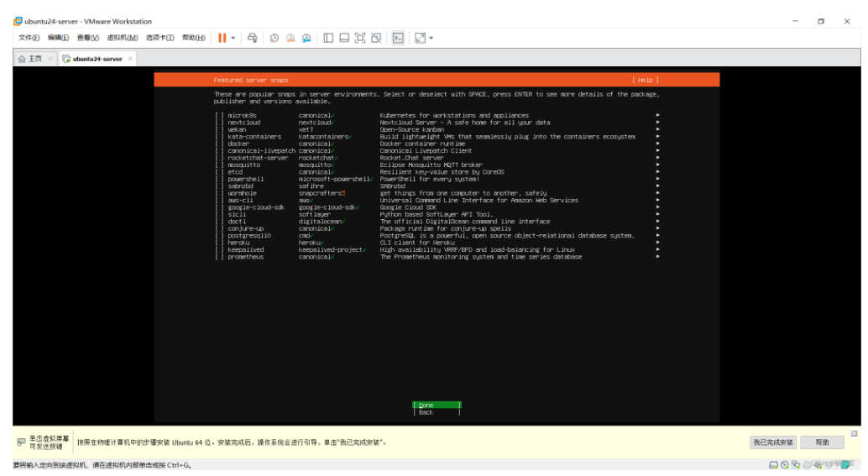
Task: Toggle the postgresql10 snap checkbox
Action: pyautogui.click(x=219, y=236)
